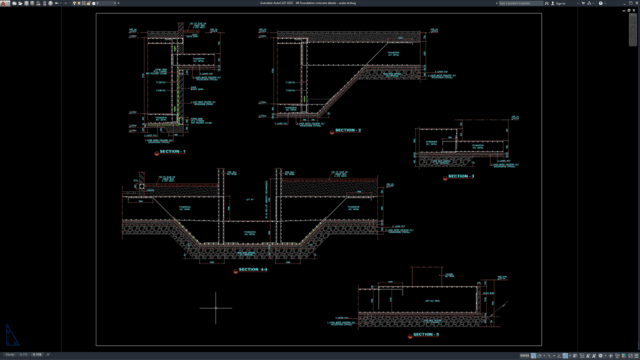Viewport: 640px width, 360px height.
Task: Toggle the PAPER space button
Action: coord(524,356)
